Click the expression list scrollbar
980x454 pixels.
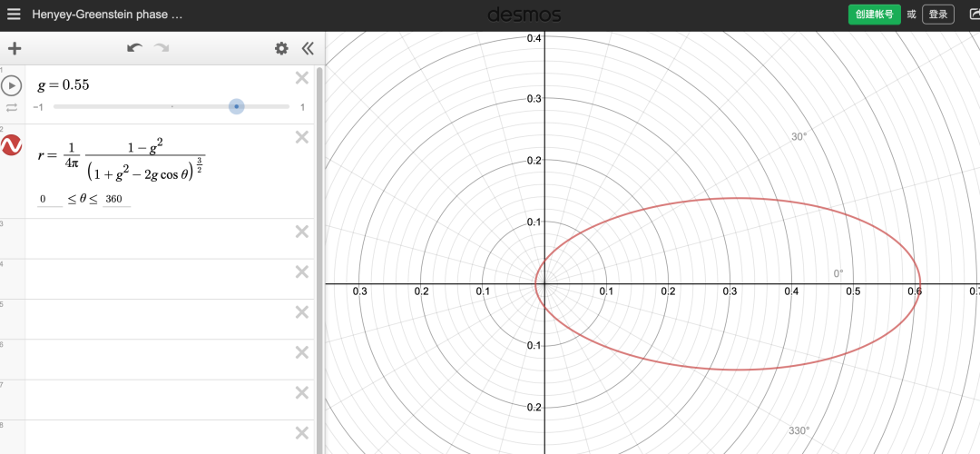pos(320,260)
